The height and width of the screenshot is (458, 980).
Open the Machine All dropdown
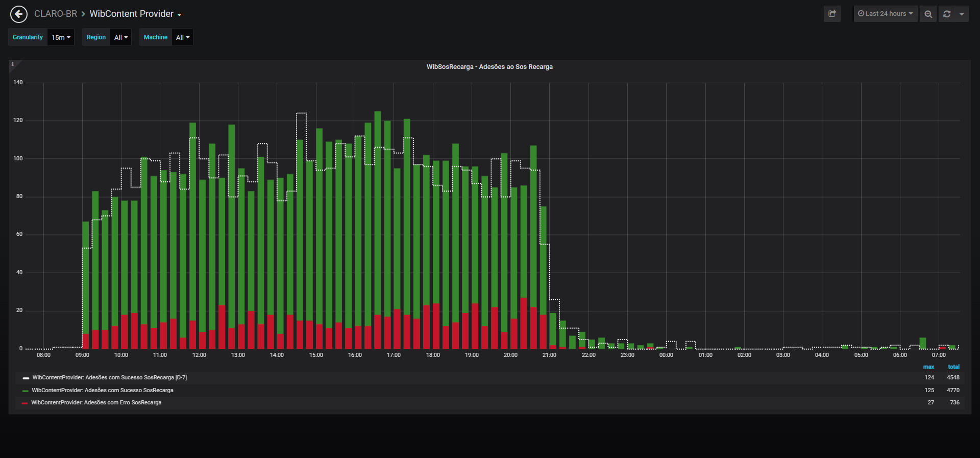(x=183, y=37)
